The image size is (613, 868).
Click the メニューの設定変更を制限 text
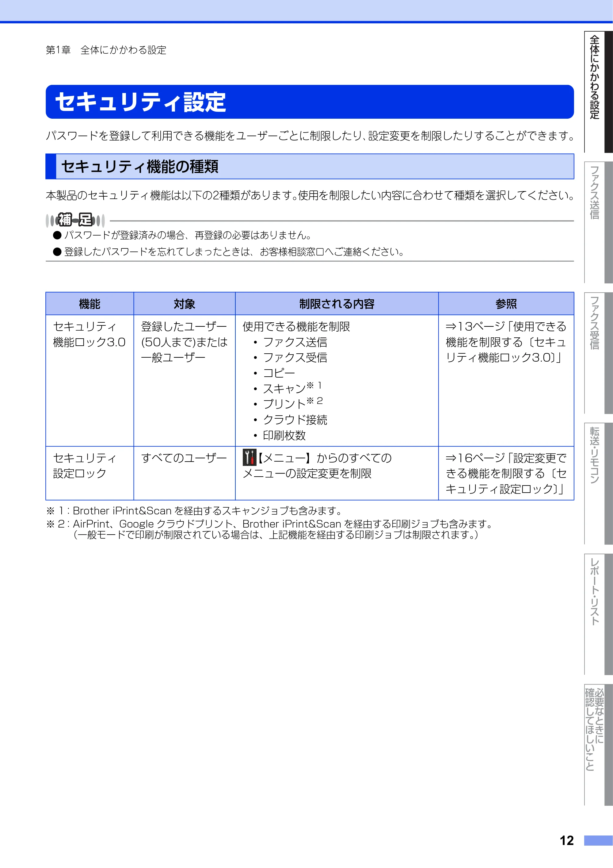307,473
